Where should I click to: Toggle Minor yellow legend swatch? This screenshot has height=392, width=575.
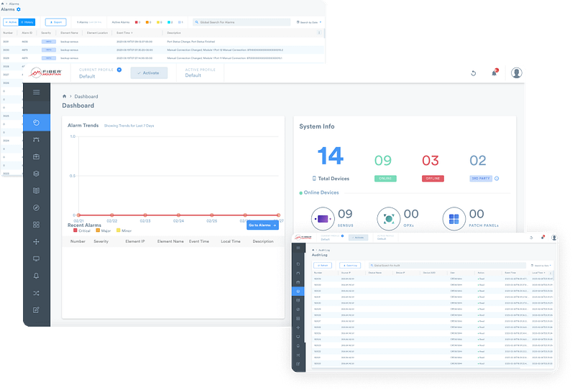point(119,230)
